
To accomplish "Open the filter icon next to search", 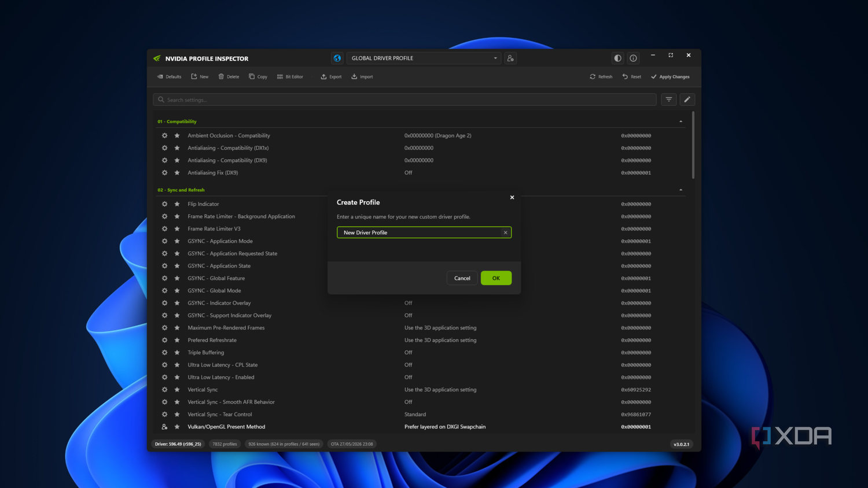I will [x=669, y=99].
